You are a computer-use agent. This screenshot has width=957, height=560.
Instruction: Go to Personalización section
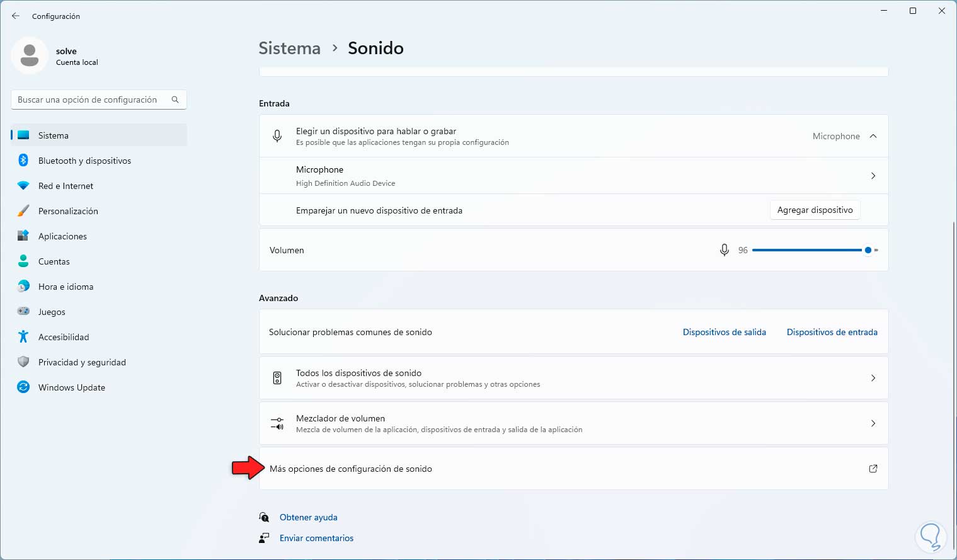tap(68, 211)
